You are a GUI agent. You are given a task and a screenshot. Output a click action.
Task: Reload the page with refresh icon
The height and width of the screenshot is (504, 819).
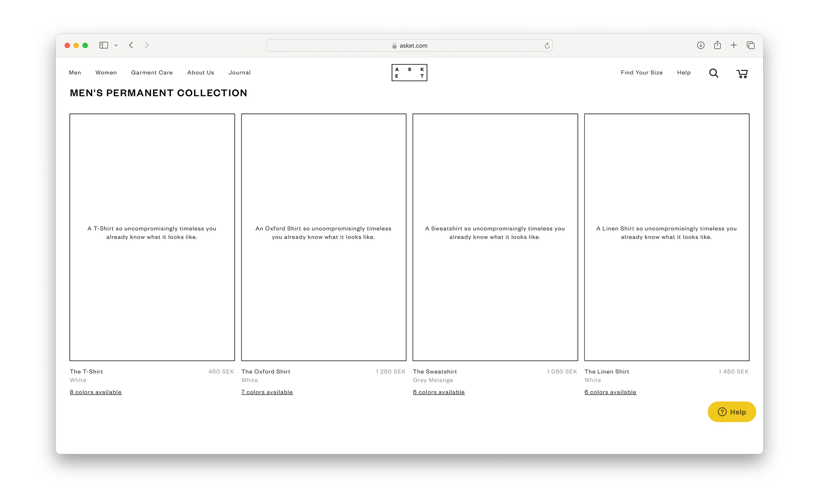[547, 45]
